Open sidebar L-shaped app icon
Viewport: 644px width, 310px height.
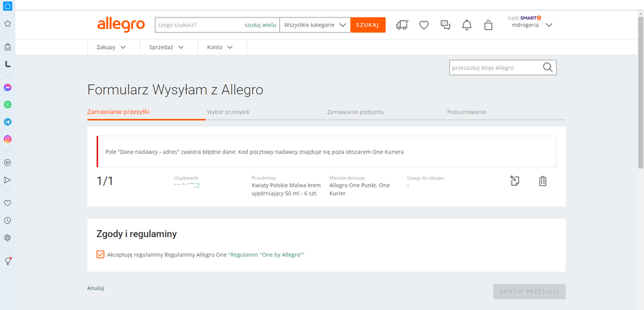7,64
